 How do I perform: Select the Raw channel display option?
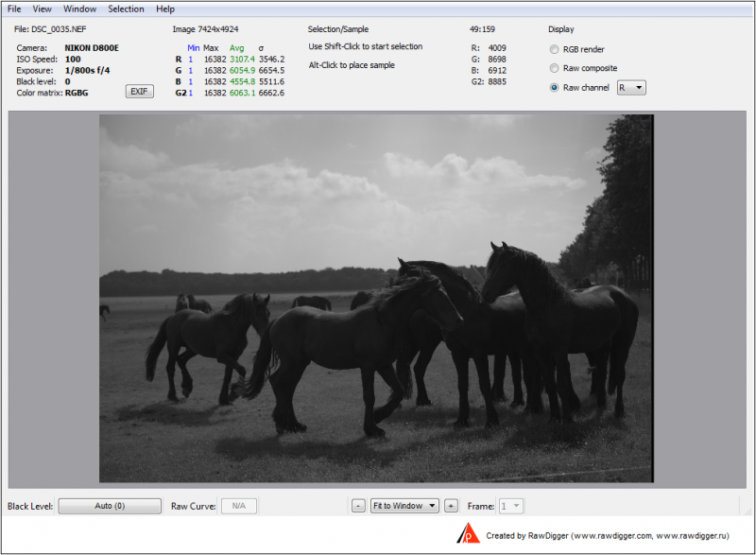tap(579, 87)
